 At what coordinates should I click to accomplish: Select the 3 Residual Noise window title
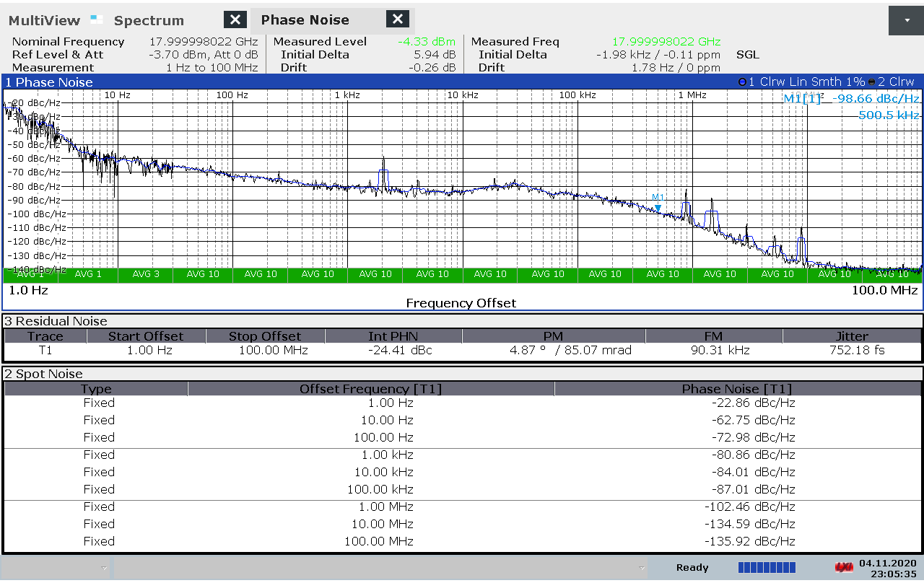click(x=56, y=321)
